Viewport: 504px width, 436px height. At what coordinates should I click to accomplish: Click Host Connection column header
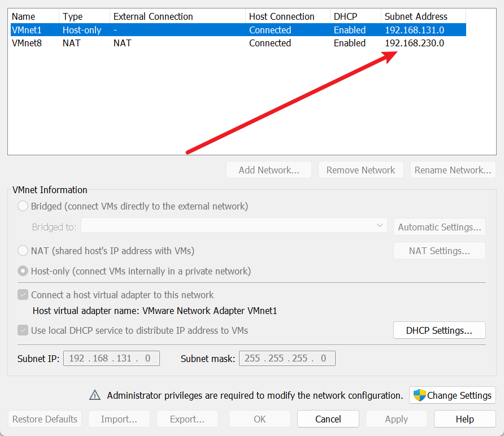pyautogui.click(x=288, y=16)
